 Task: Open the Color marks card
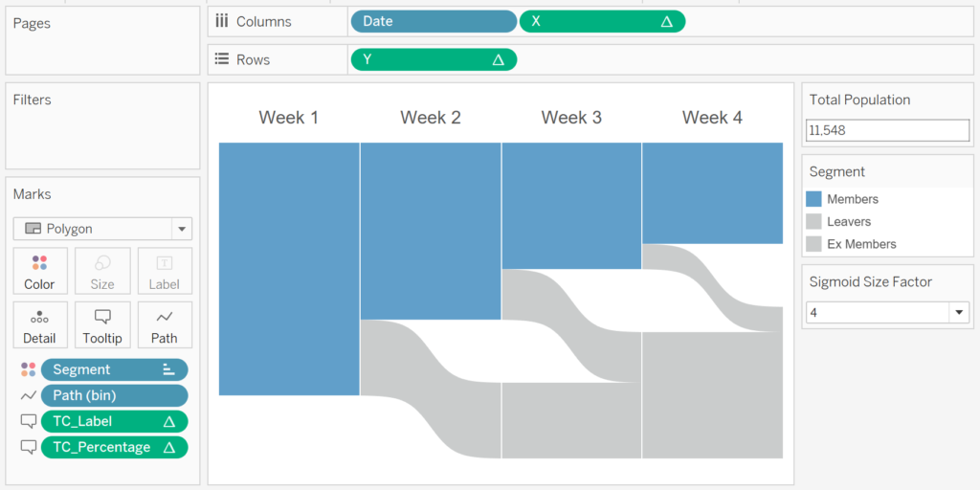39,271
